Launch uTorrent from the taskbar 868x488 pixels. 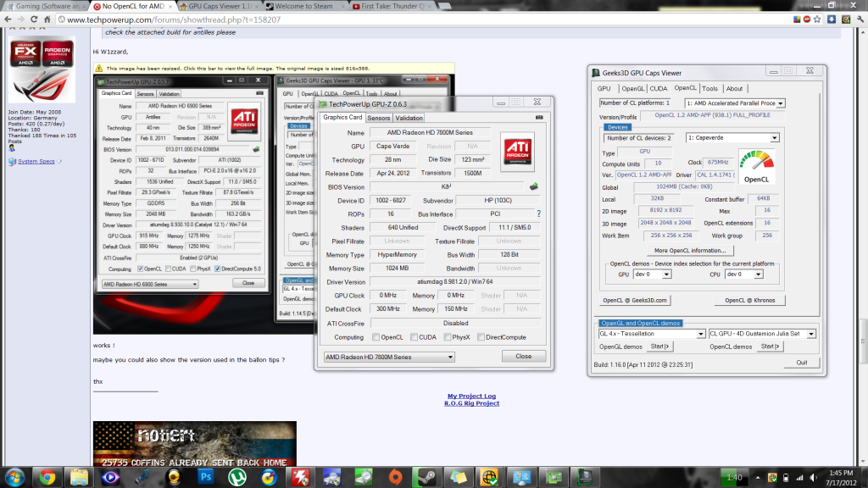(235, 476)
